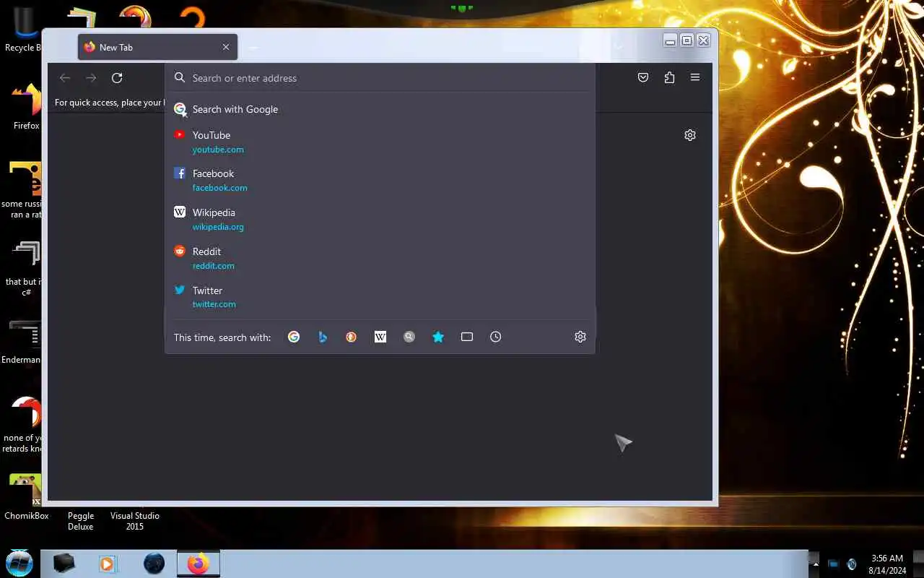Click the facebook.com URL text

coord(219,188)
